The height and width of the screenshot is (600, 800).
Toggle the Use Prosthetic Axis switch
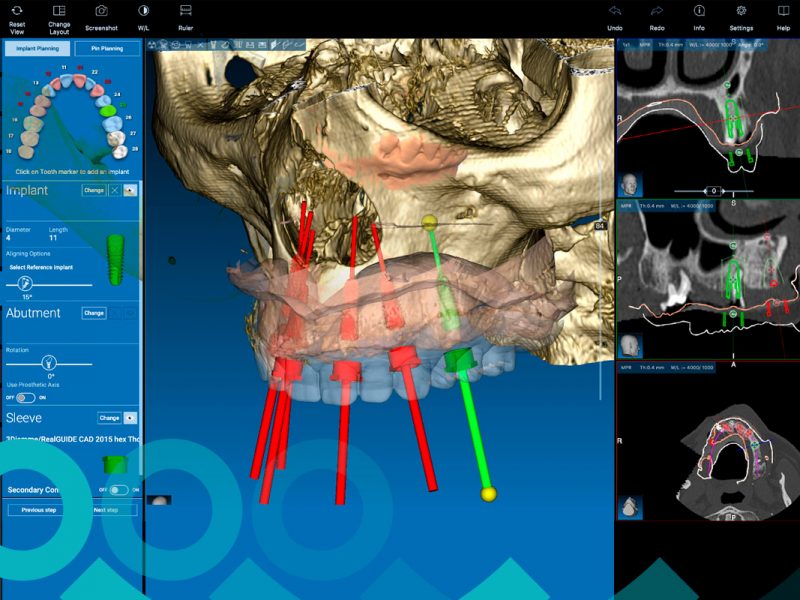point(26,397)
